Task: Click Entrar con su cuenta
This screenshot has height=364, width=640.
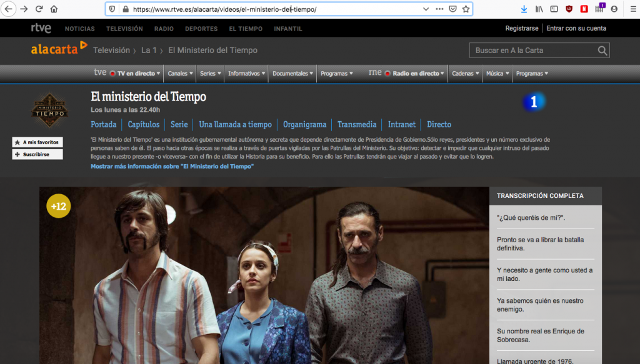Action: (576, 28)
